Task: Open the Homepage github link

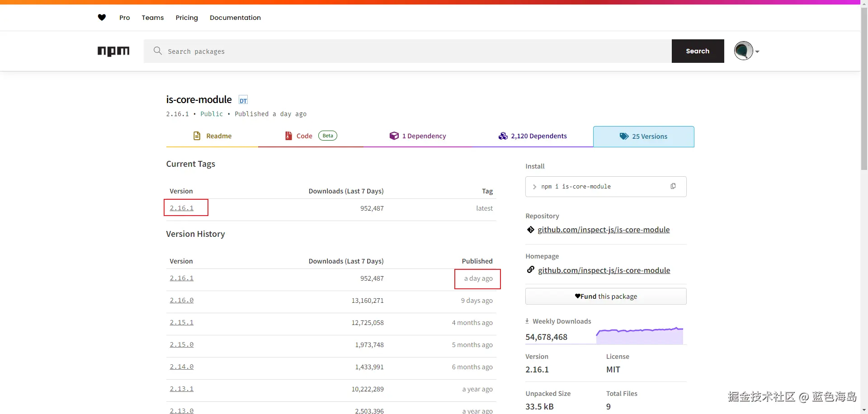Action: click(604, 270)
